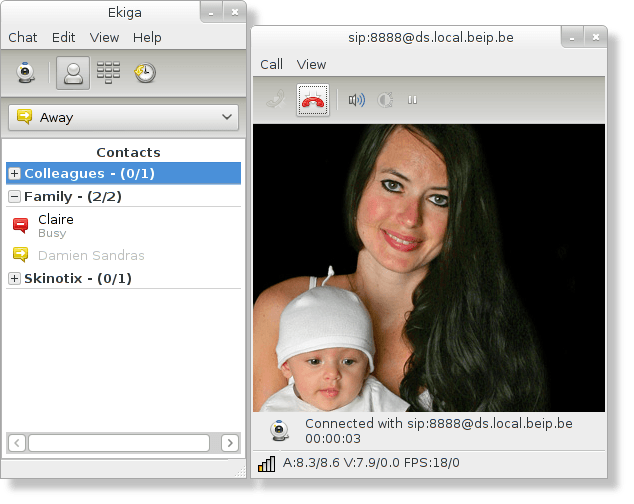The height and width of the screenshot is (504, 634).
Task: Click the A:8.3/8.6 V:7.9/0.0 statistics text
Action: (371, 463)
